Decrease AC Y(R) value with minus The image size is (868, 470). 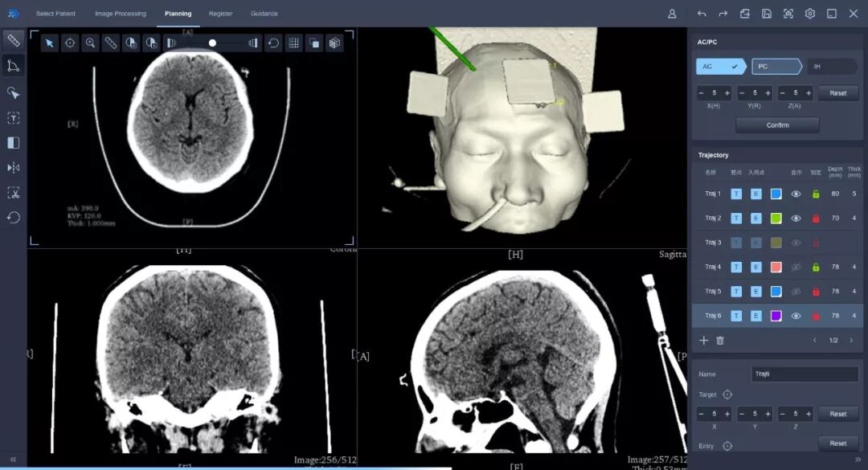click(742, 93)
